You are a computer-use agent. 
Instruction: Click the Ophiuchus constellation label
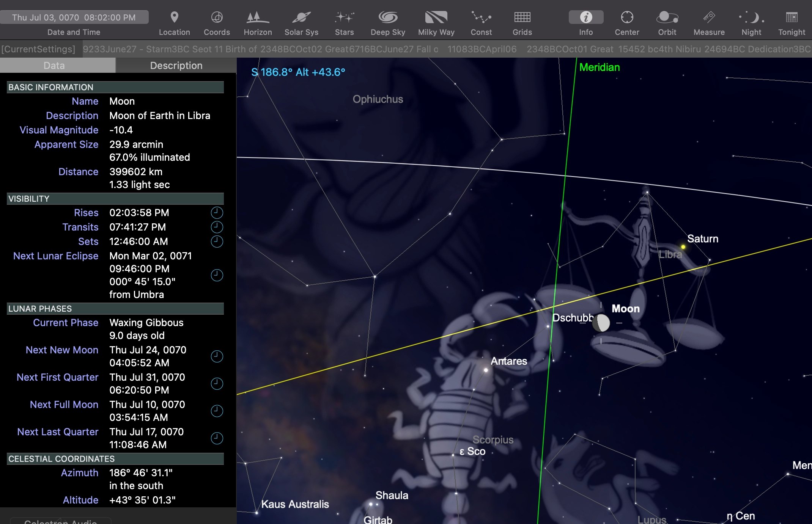[x=378, y=99]
